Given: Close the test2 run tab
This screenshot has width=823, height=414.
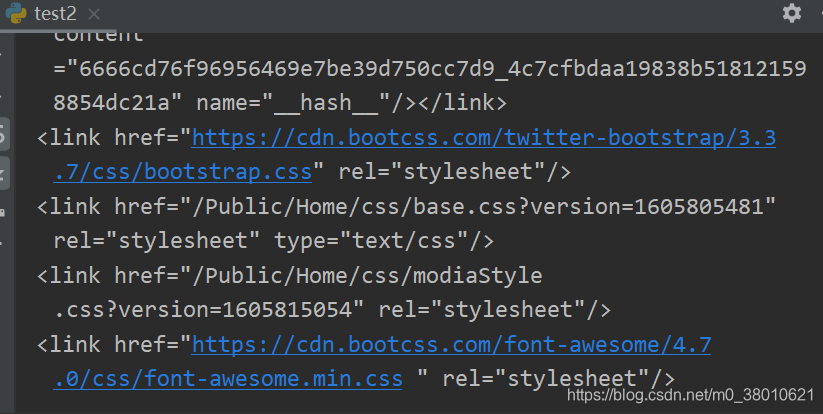Looking at the screenshot, I should tap(94, 14).
